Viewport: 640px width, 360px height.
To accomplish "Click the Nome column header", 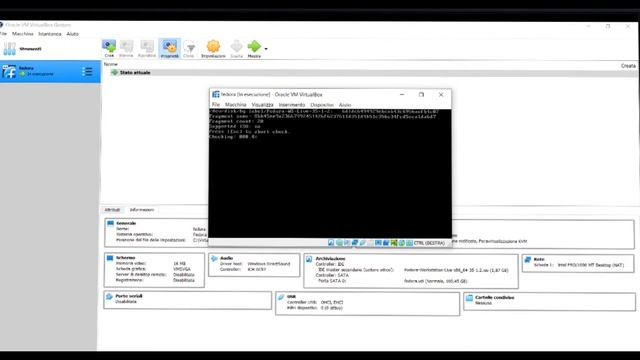I will (x=111, y=64).
